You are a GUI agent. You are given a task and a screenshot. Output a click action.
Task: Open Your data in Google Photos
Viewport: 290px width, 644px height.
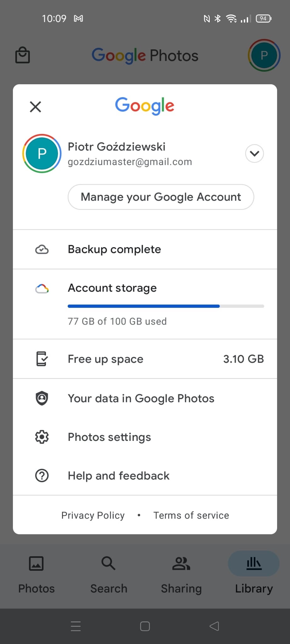(145, 398)
